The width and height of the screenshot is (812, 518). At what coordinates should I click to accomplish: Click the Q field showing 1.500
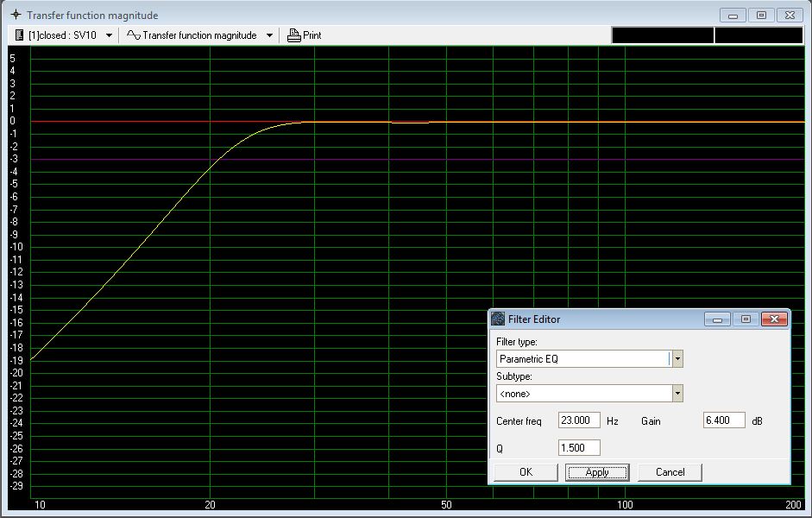coord(579,447)
